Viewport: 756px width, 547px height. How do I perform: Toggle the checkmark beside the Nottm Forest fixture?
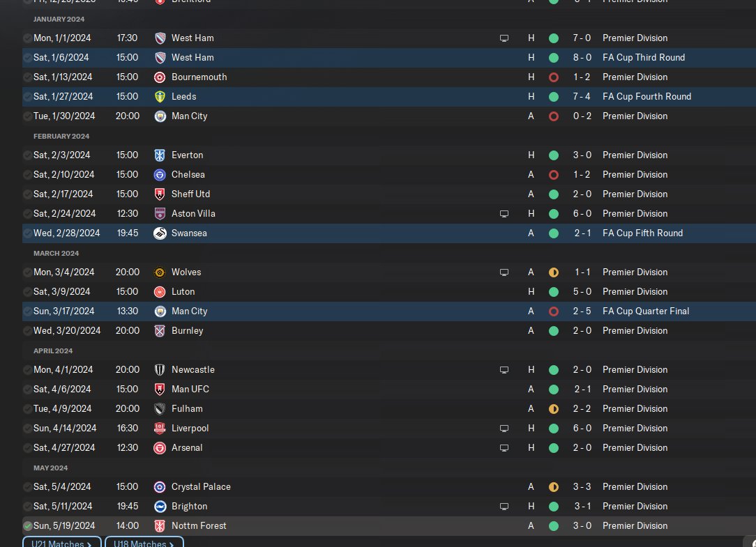click(x=28, y=526)
